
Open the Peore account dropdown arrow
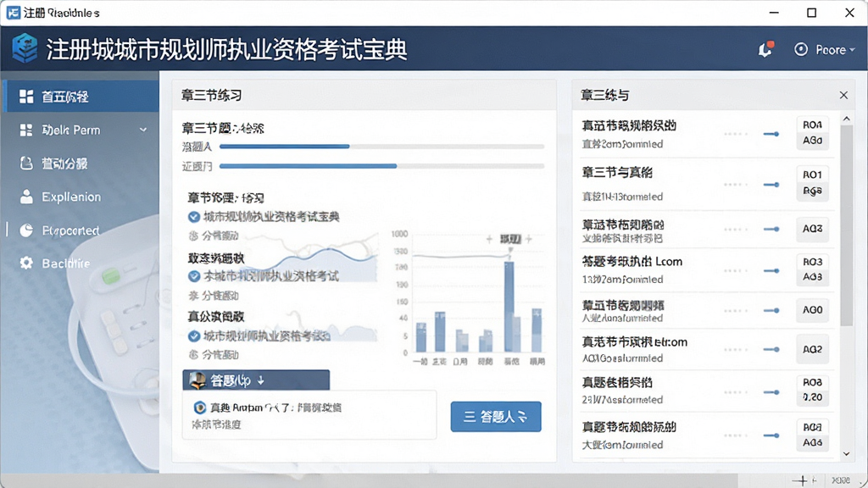coord(852,50)
